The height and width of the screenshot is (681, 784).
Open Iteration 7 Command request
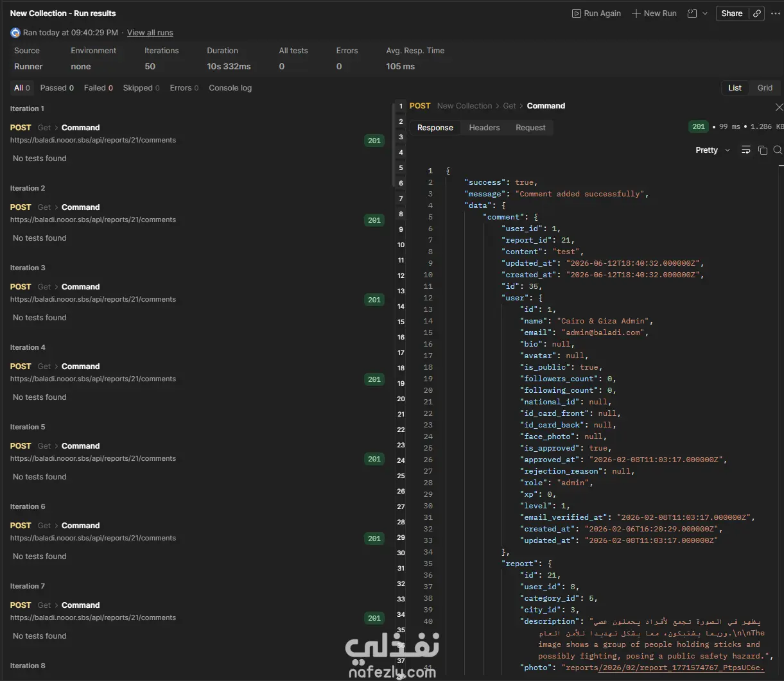point(80,605)
